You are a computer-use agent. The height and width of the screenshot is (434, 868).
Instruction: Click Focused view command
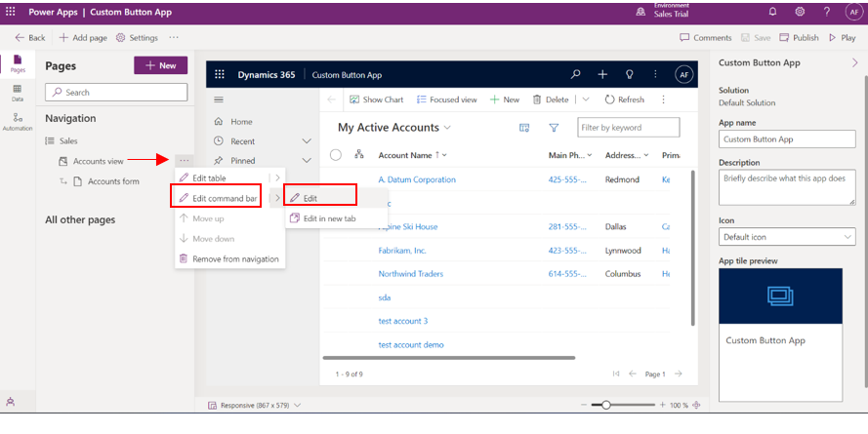[446, 99]
